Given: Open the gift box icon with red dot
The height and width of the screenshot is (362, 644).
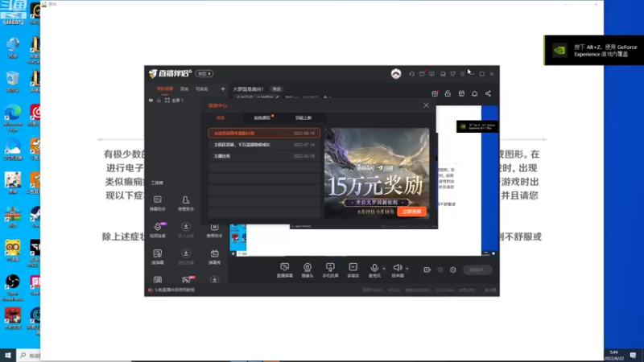Looking at the screenshot, I should click(435, 93).
